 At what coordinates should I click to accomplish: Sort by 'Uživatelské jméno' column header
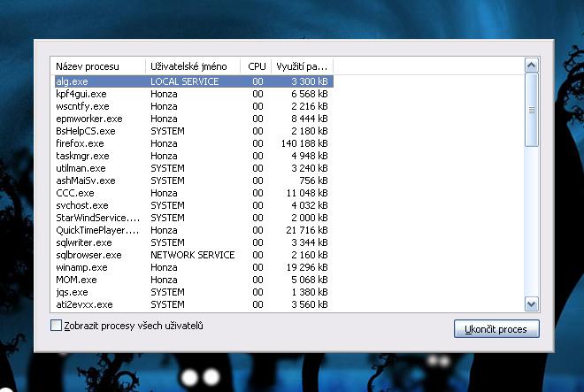(x=193, y=66)
